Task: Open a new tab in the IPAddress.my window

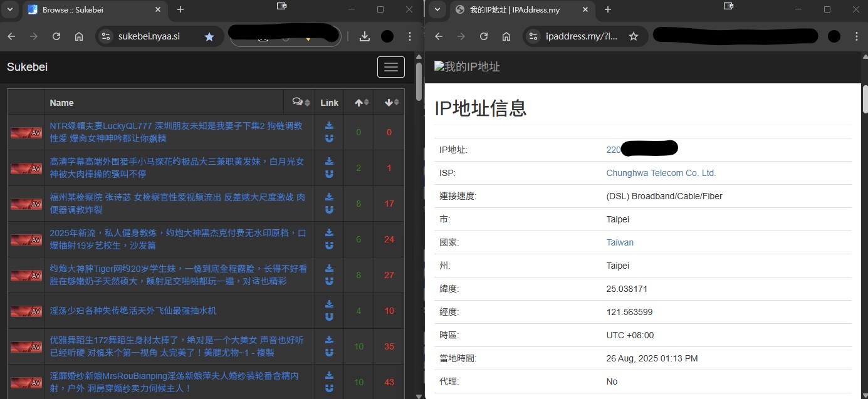Action: coord(607,9)
